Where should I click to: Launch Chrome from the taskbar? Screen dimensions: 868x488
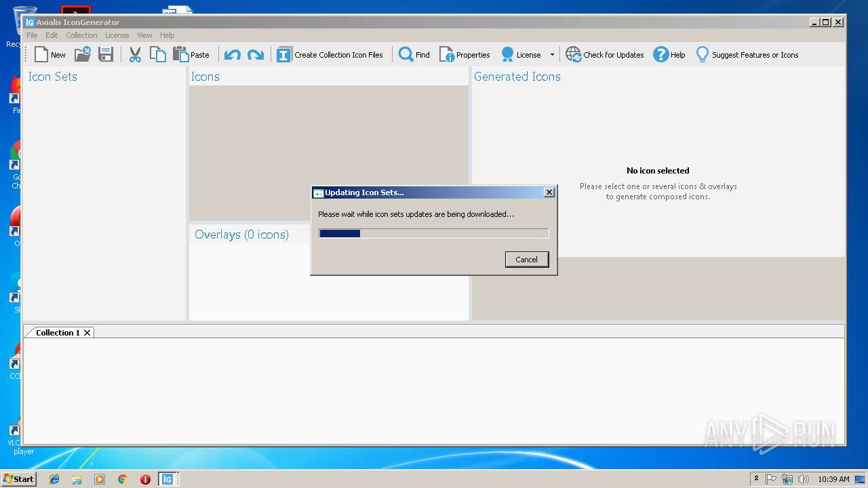(123, 479)
